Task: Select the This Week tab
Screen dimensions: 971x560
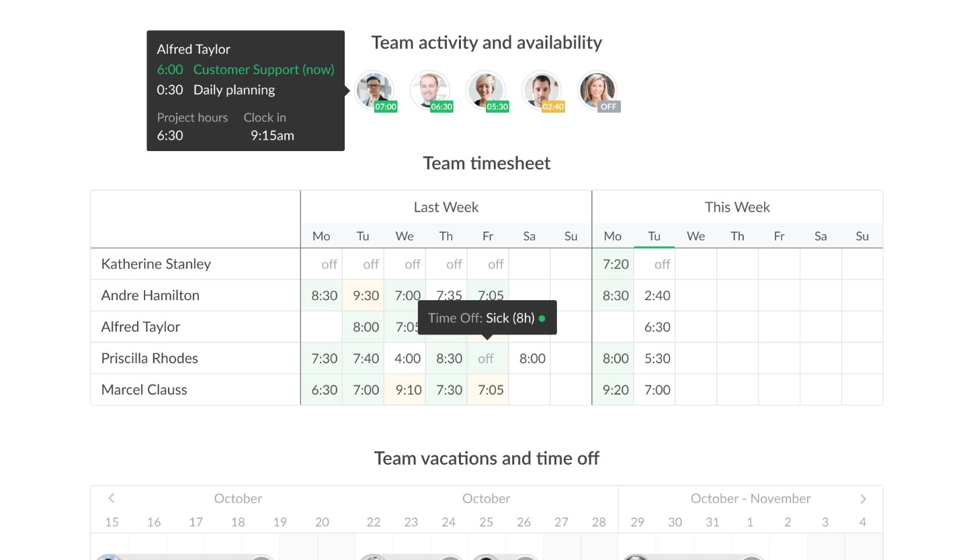Action: (737, 207)
